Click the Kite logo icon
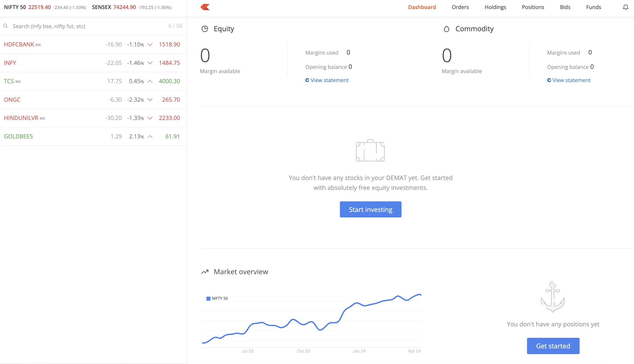 click(x=205, y=7)
